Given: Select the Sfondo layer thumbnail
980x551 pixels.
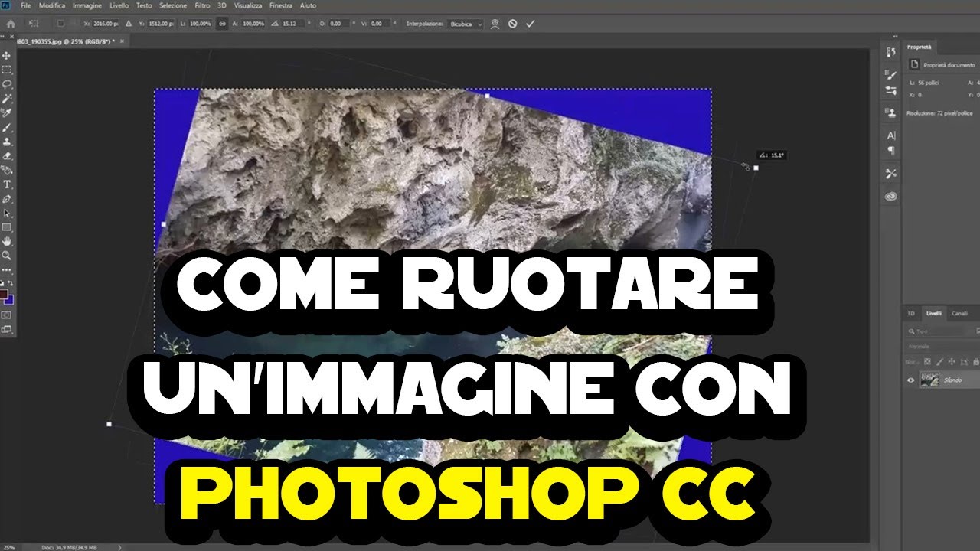Looking at the screenshot, I should (930, 380).
